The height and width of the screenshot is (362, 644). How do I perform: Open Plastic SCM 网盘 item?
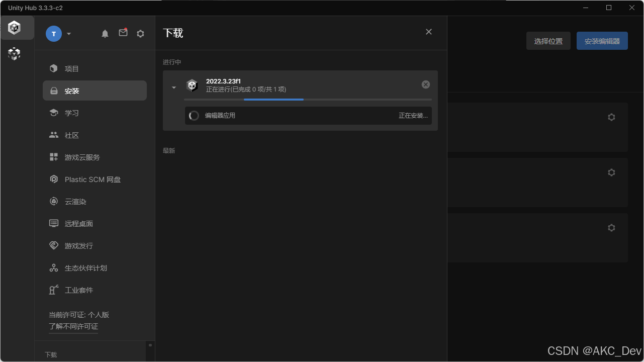coord(95,179)
